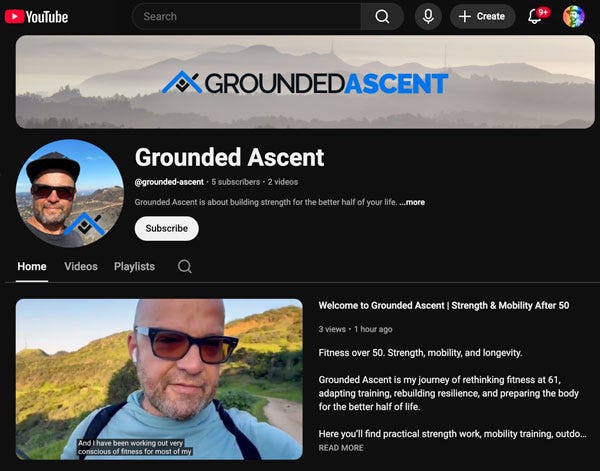Viewport: 600px width, 471px height.
Task: Click the @grounded-ascent channel handle
Action: 169,182
